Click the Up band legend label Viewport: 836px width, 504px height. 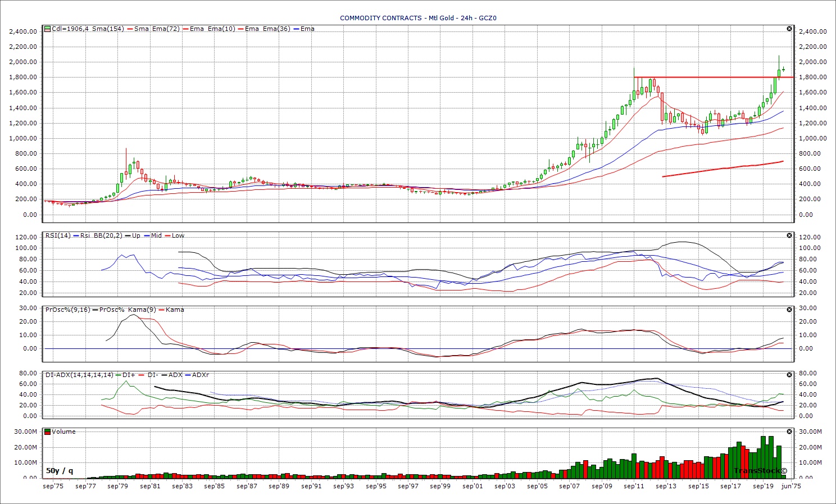[136, 235]
